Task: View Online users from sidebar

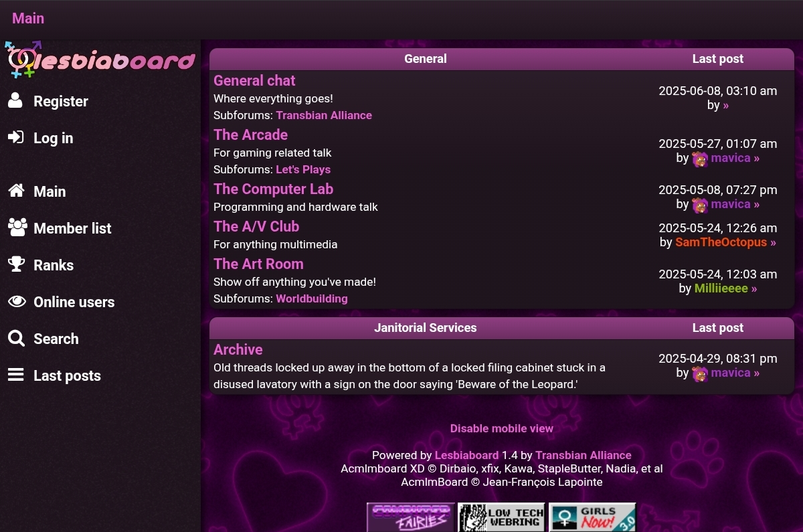Action: coord(74,302)
